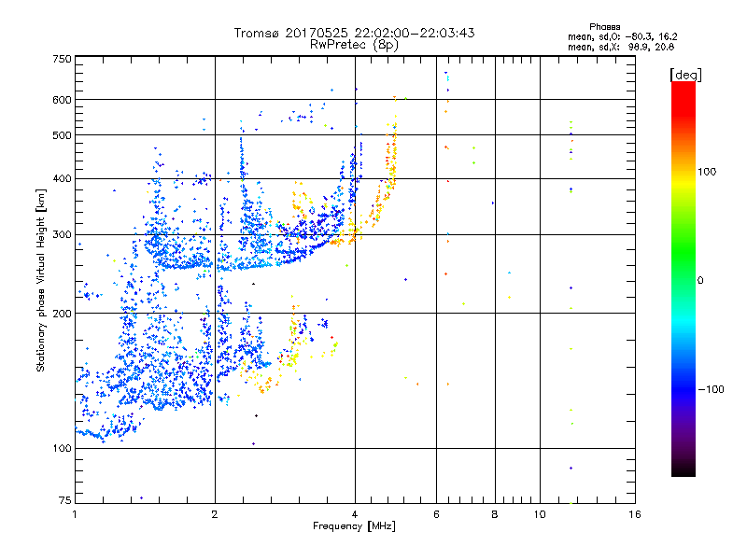Select the 'Stationary phase Virtual Height [km]' axis title
The width and height of the screenshot is (747, 560).
[x=40, y=280]
